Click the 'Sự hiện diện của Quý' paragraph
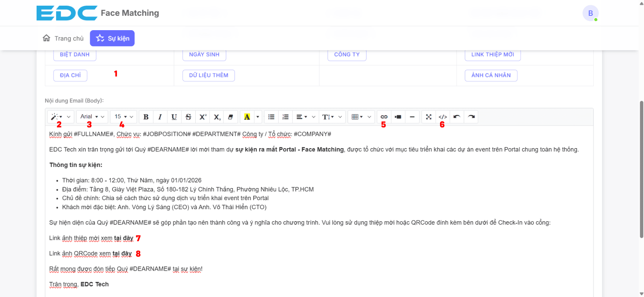 [300, 223]
